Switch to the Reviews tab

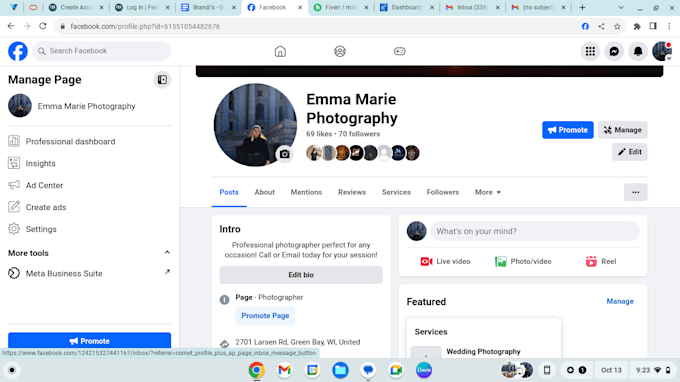point(352,192)
